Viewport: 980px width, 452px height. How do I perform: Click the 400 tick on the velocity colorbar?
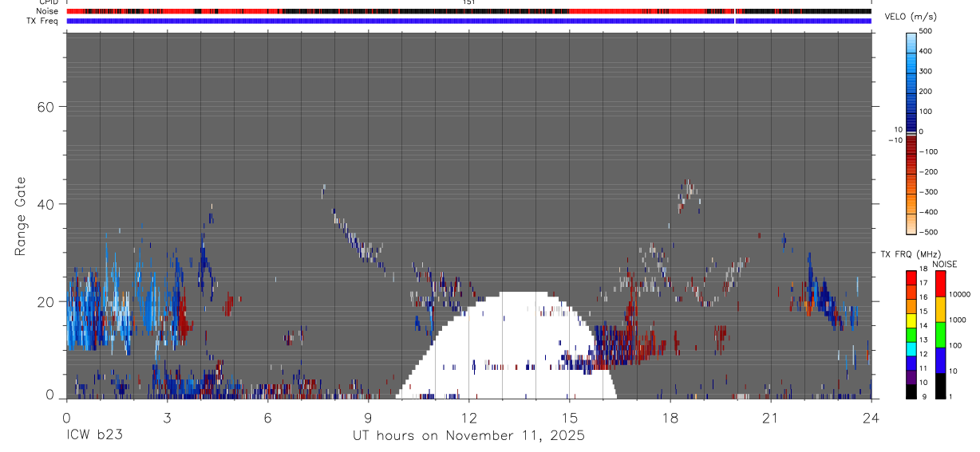click(927, 51)
